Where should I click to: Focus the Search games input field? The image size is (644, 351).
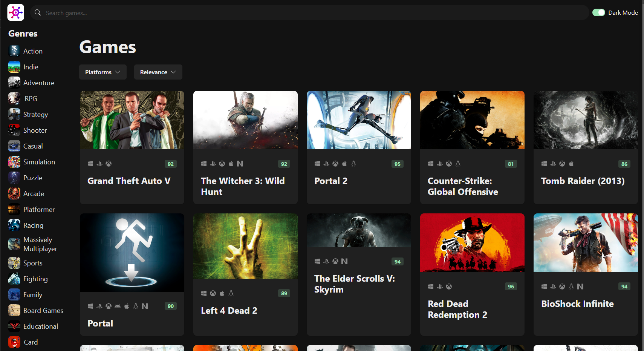coord(309,12)
